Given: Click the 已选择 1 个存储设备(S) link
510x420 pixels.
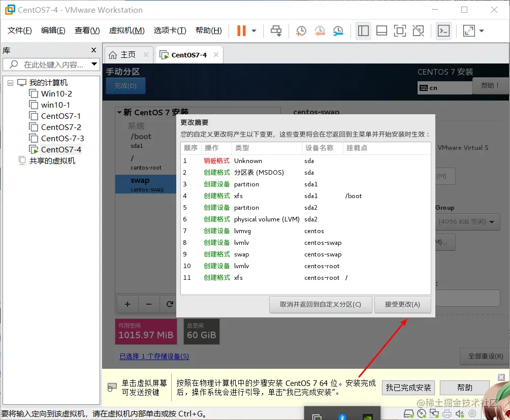Looking at the screenshot, I should click(154, 357).
